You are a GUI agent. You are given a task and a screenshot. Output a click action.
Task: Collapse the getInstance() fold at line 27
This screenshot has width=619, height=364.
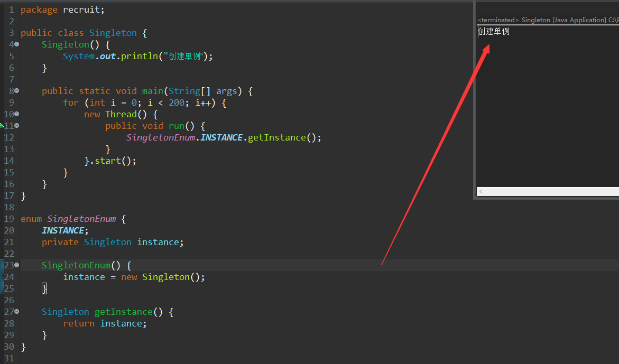pyautogui.click(x=16, y=312)
